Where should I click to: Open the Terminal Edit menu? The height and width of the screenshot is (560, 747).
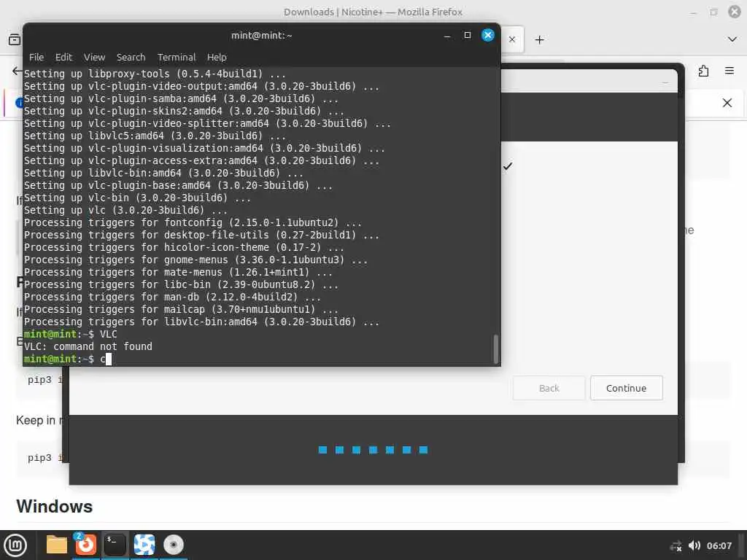point(63,57)
